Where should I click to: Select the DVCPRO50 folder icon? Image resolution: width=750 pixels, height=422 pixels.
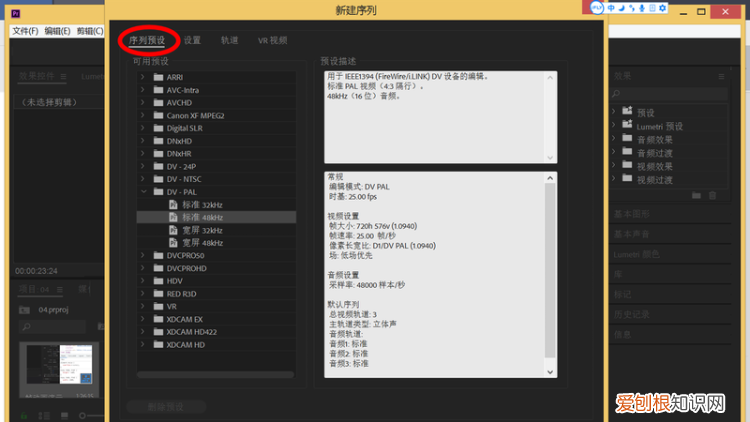pyautogui.click(x=158, y=255)
